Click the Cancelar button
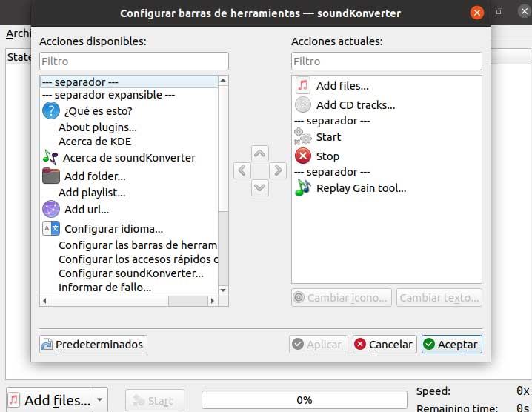 [385, 344]
